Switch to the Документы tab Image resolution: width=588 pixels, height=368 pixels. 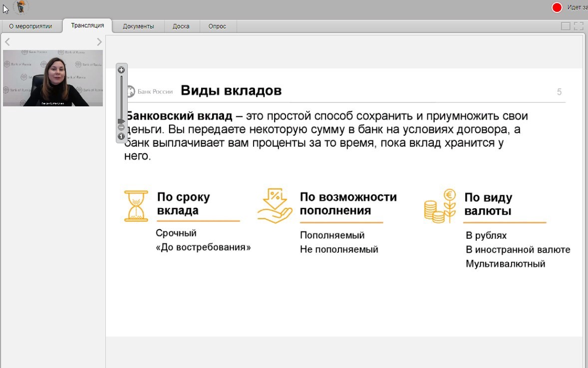click(x=138, y=26)
